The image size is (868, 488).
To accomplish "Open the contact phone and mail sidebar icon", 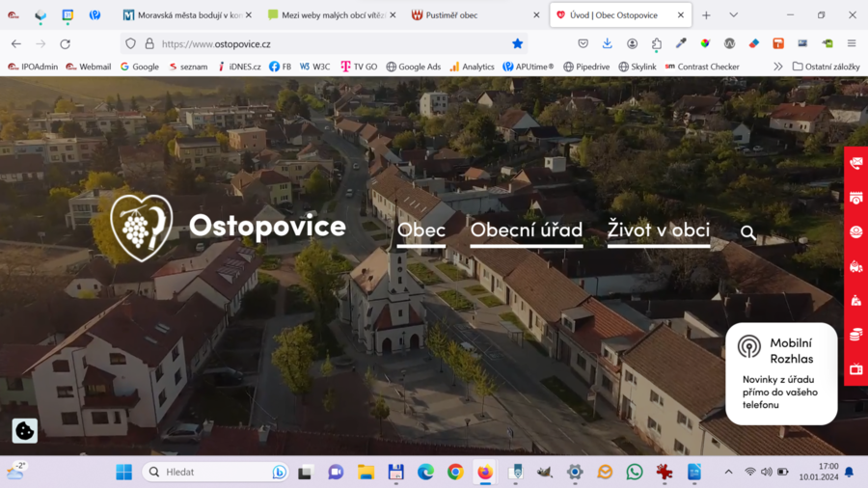I will [x=855, y=164].
